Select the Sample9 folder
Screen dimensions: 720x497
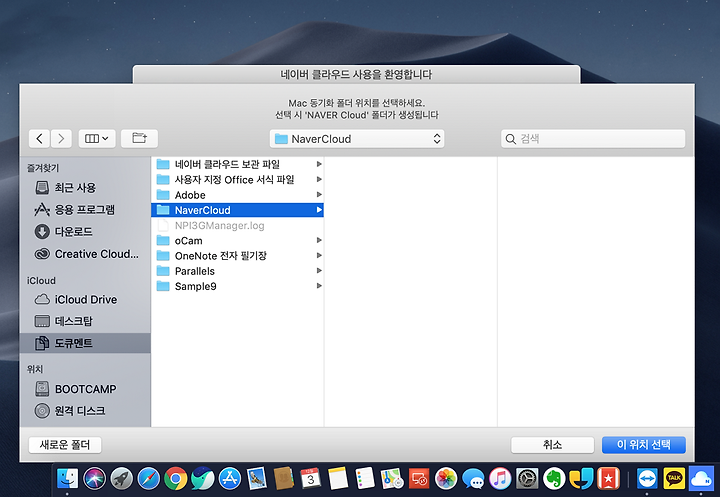coord(237,286)
